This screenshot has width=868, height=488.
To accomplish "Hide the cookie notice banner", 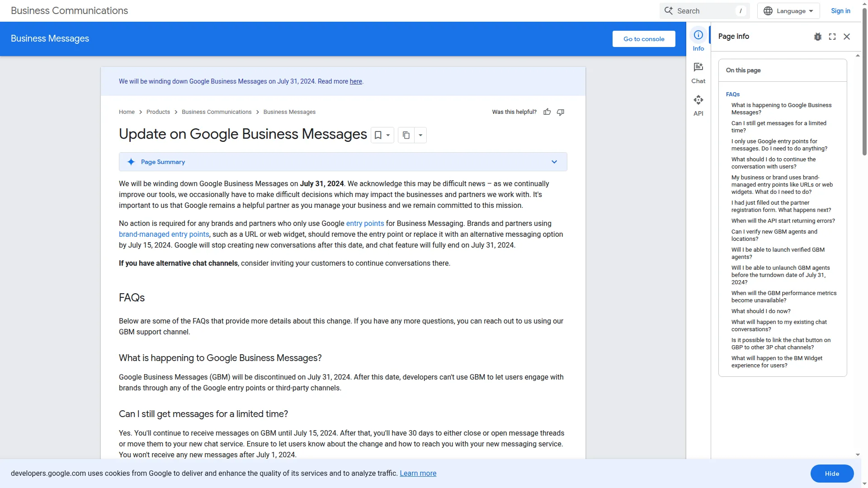I will [x=832, y=474].
